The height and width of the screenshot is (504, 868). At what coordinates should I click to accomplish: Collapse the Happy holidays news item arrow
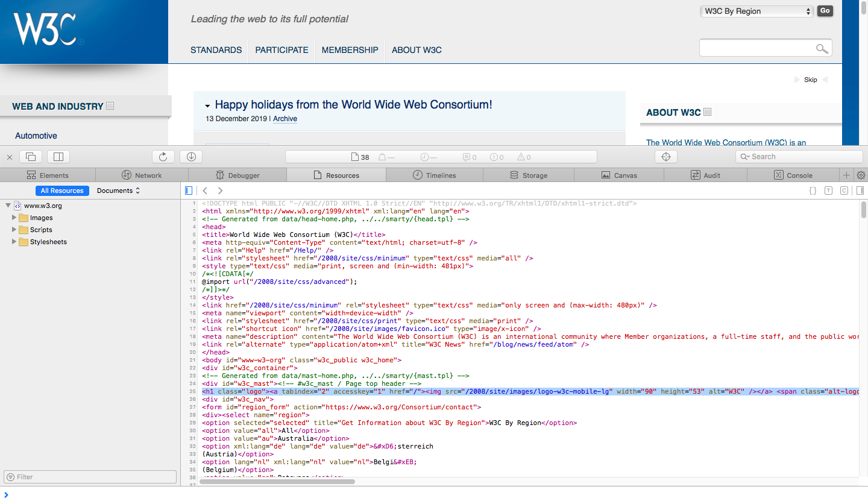click(x=208, y=106)
